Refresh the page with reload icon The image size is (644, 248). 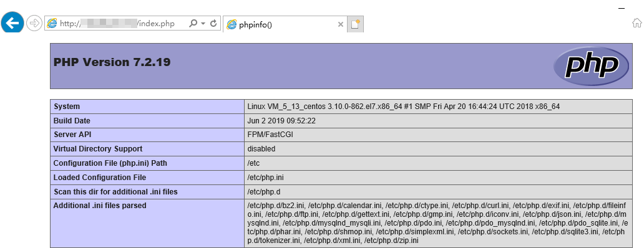[x=213, y=23]
